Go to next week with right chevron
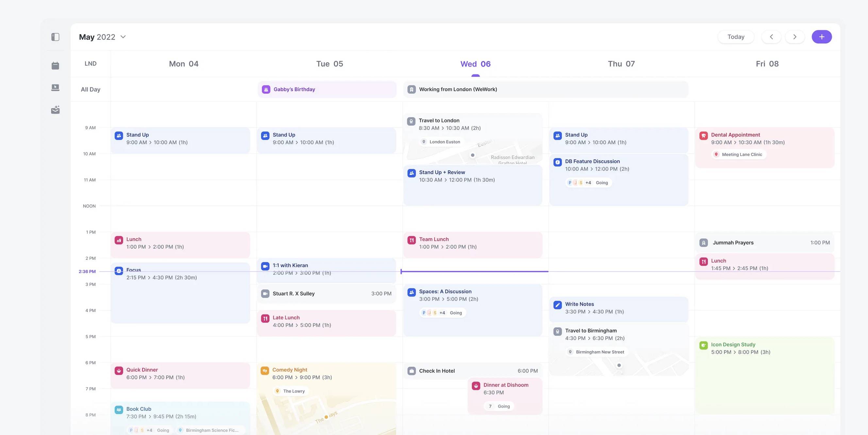 click(794, 37)
